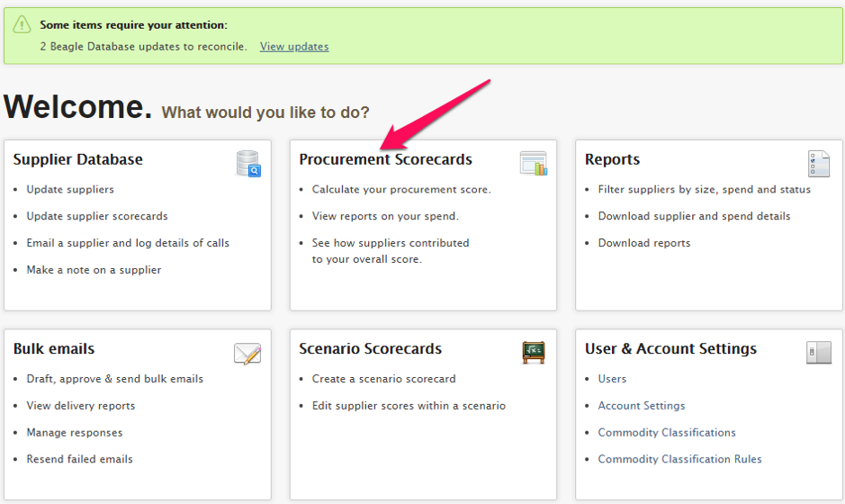Open the Procurement Scorecards heading

click(385, 159)
